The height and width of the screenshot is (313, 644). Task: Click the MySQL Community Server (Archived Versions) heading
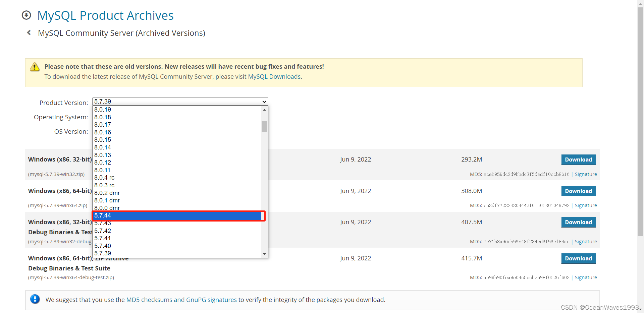pos(121,33)
